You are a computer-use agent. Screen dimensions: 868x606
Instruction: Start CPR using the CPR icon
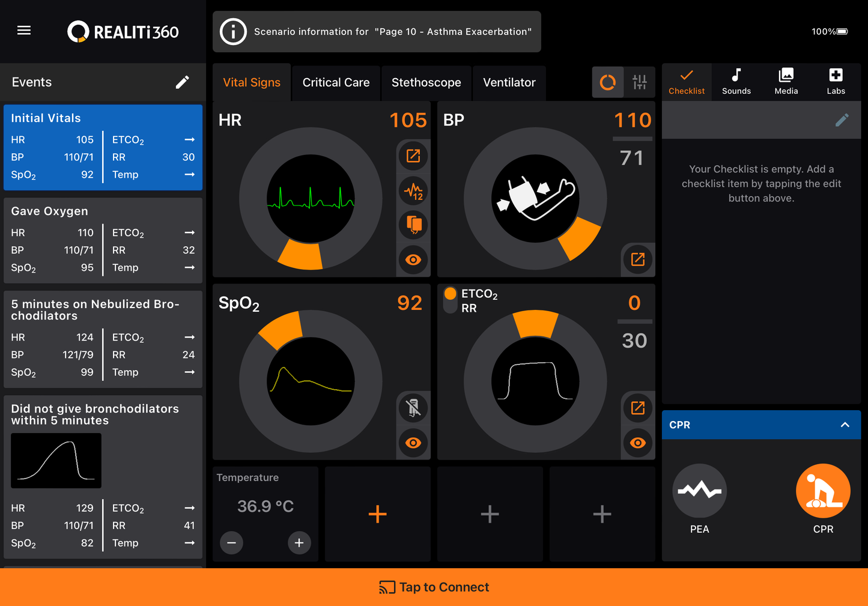pos(823,491)
